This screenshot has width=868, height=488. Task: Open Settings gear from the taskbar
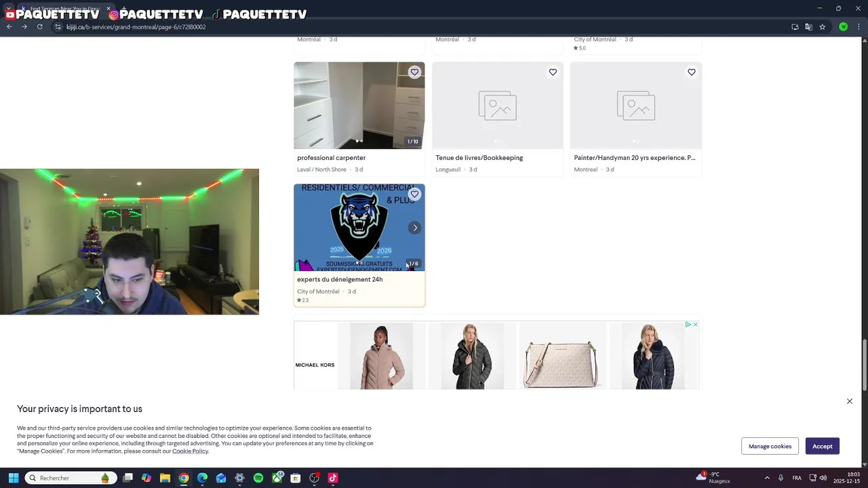pos(239,478)
